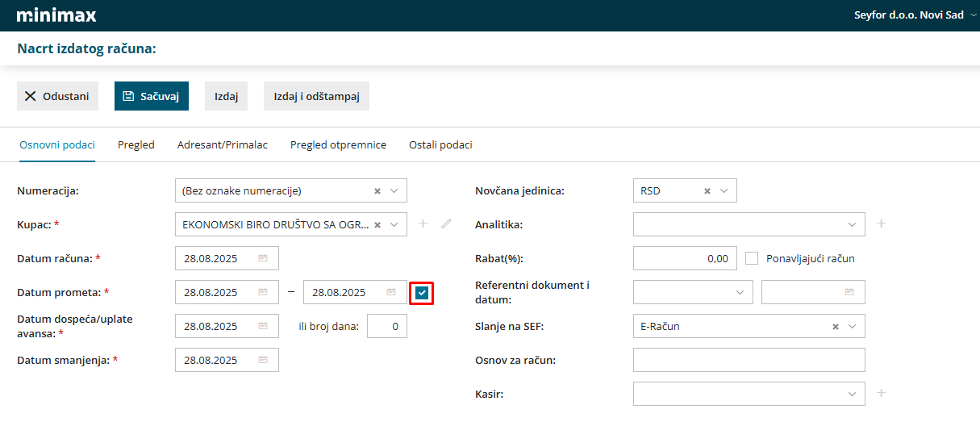This screenshot has width=980, height=422.
Task: Click the Odustani cancel button
Action: click(57, 96)
